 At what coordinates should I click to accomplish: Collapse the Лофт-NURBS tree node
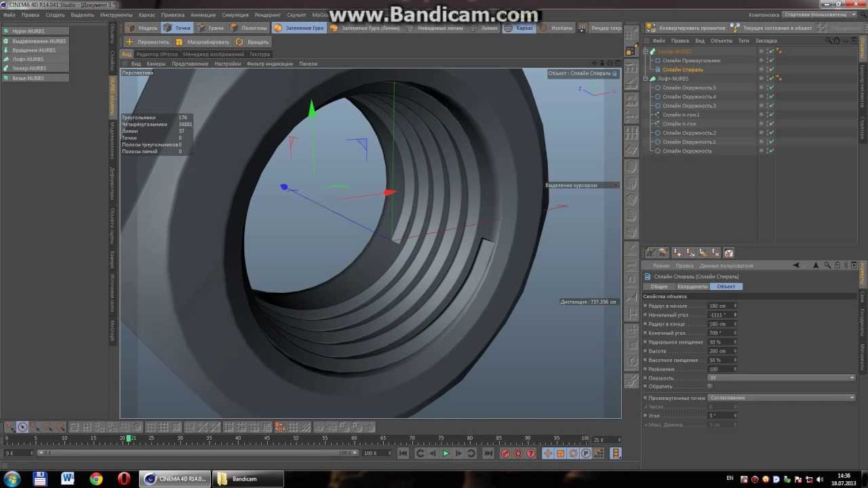click(x=646, y=79)
